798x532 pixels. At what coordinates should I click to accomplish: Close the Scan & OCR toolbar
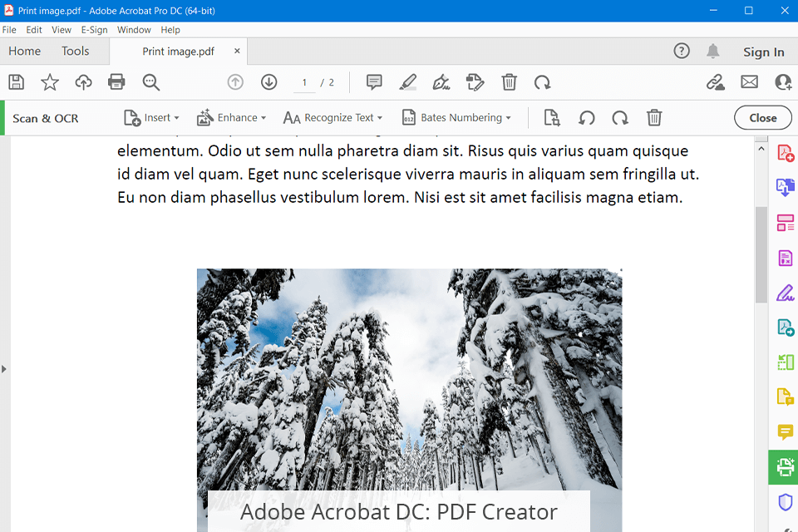tap(762, 117)
